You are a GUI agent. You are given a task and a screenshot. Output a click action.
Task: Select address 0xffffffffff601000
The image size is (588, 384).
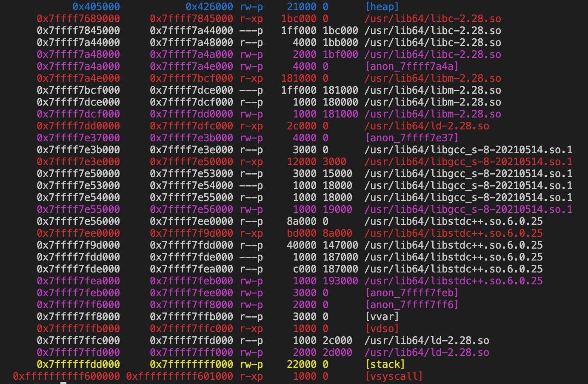click(180, 376)
